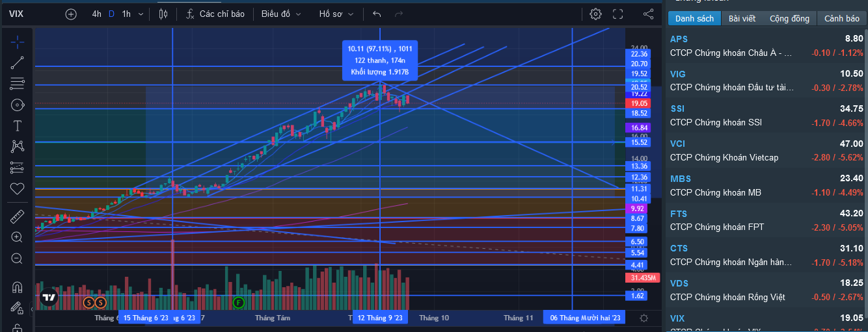Viewport: 868px width, 332px height.
Task: Click MBS price 23.40
Action: (851, 179)
